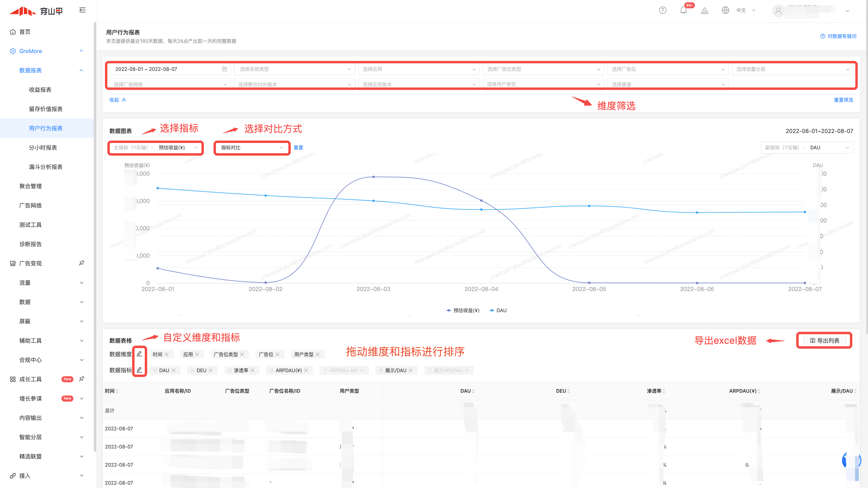This screenshot has width=868, height=488.
Task: Open the 选择渠道 dropdown
Action: [668, 84]
